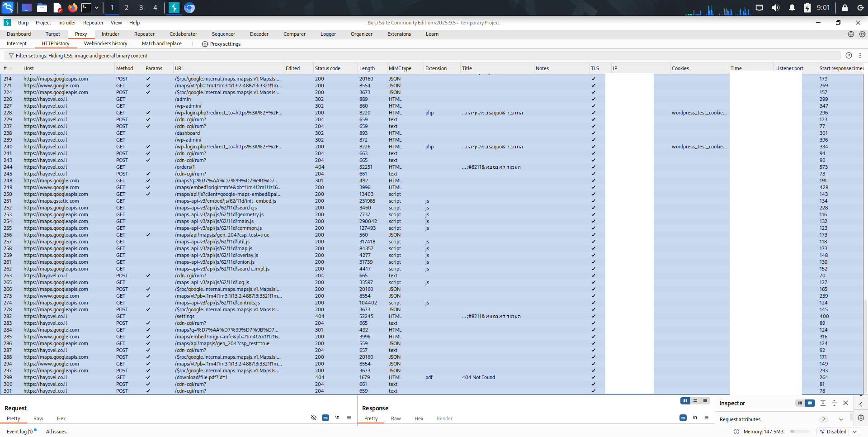The height and width of the screenshot is (437, 868).
Task: Switch to combined tabbed request/response layout
Action: (705, 401)
